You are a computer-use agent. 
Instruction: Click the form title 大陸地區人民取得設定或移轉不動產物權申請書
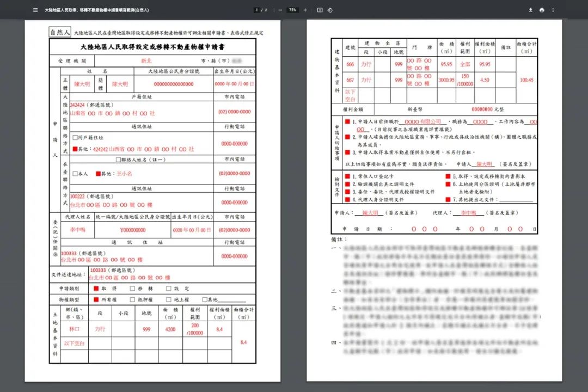point(152,47)
